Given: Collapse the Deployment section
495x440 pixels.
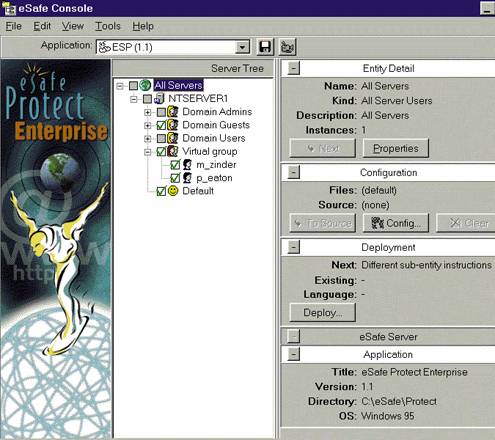Looking at the screenshot, I should (x=294, y=247).
